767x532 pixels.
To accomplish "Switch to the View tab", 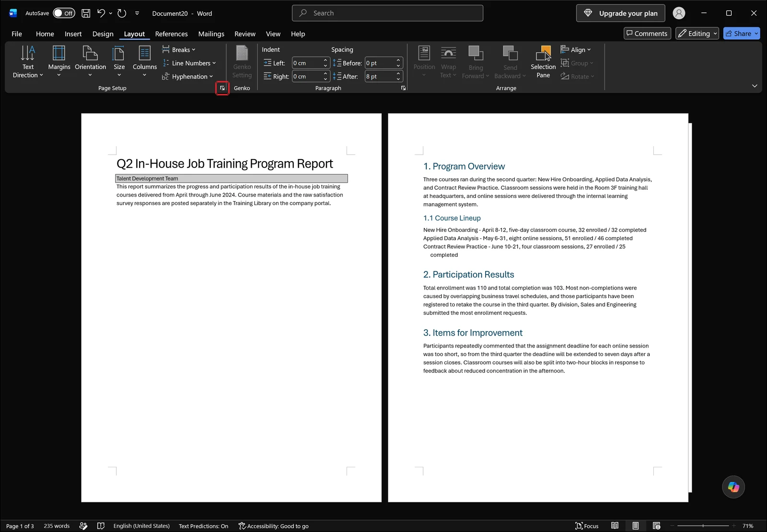I will click(273, 34).
